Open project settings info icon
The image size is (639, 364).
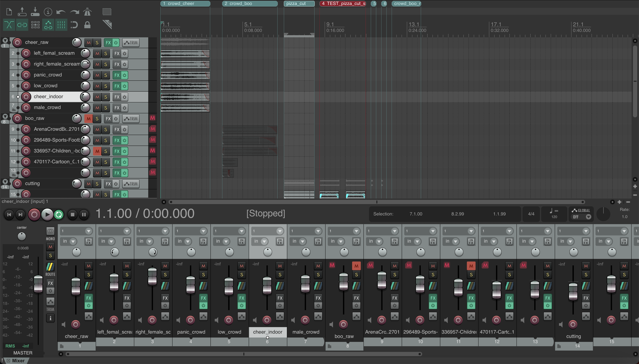coord(48,12)
